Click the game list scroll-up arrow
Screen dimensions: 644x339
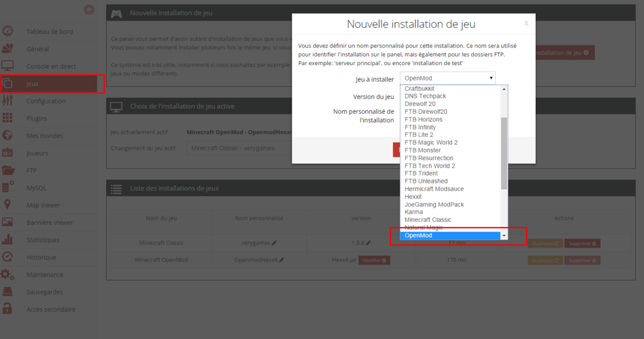click(504, 89)
